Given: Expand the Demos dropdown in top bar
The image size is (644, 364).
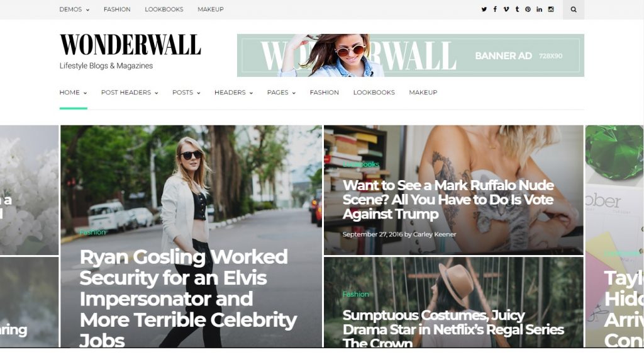Looking at the screenshot, I should pyautogui.click(x=74, y=9).
